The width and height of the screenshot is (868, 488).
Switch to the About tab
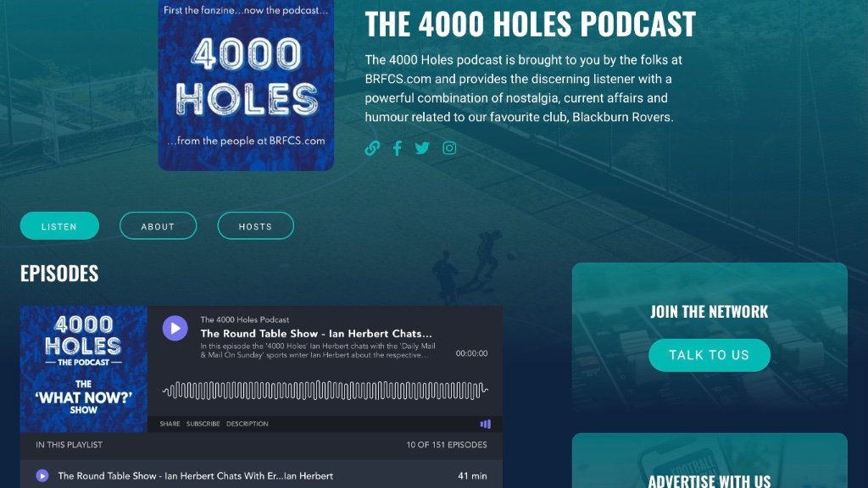(158, 225)
